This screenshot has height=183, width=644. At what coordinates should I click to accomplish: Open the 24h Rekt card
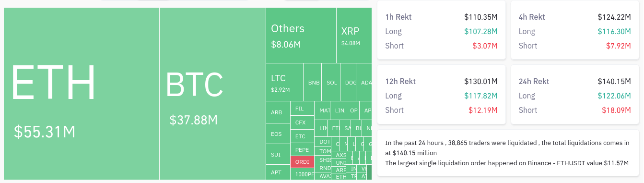click(575, 95)
